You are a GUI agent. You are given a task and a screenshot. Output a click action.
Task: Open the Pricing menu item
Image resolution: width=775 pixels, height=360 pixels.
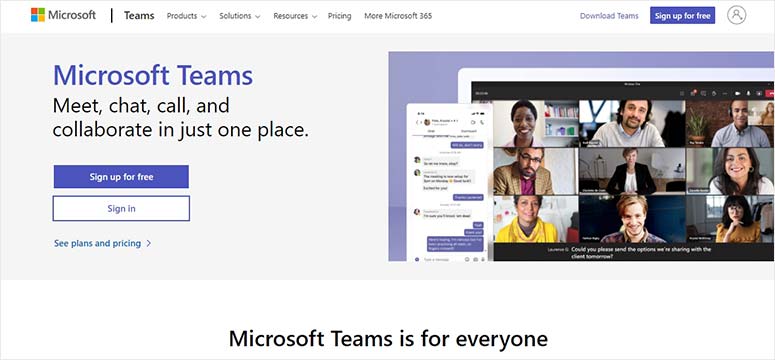click(340, 16)
